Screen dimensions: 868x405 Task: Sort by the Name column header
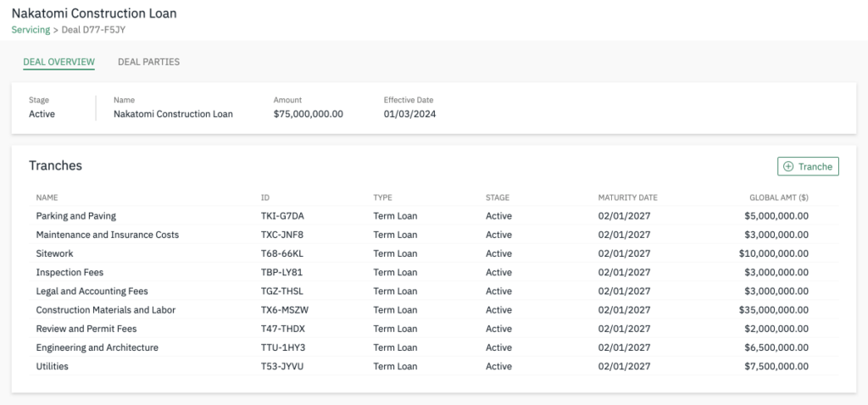click(x=47, y=197)
